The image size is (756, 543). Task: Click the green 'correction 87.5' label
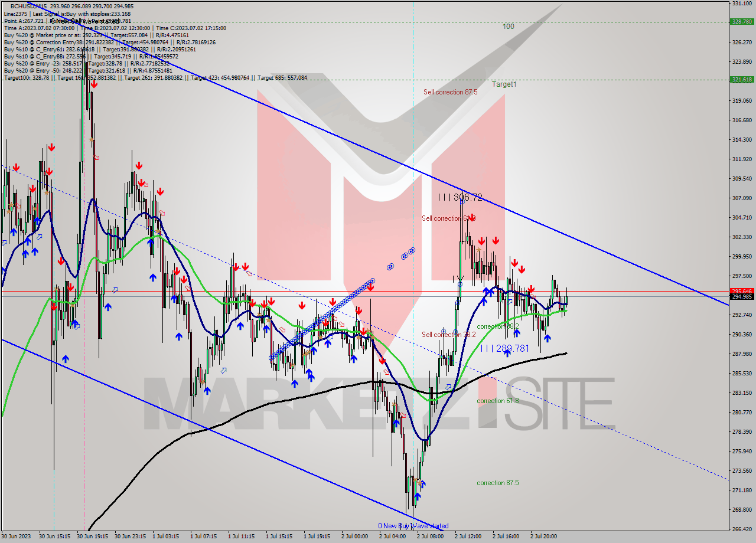point(498,483)
